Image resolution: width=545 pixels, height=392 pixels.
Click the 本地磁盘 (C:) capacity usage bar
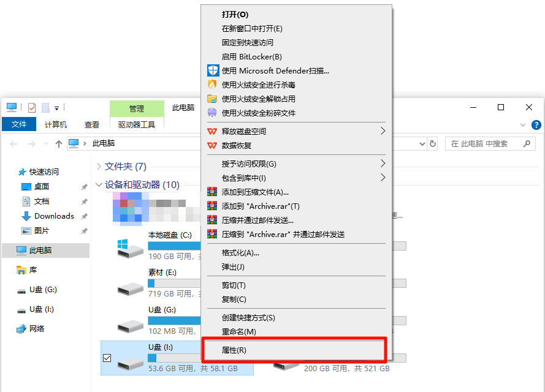175,246
